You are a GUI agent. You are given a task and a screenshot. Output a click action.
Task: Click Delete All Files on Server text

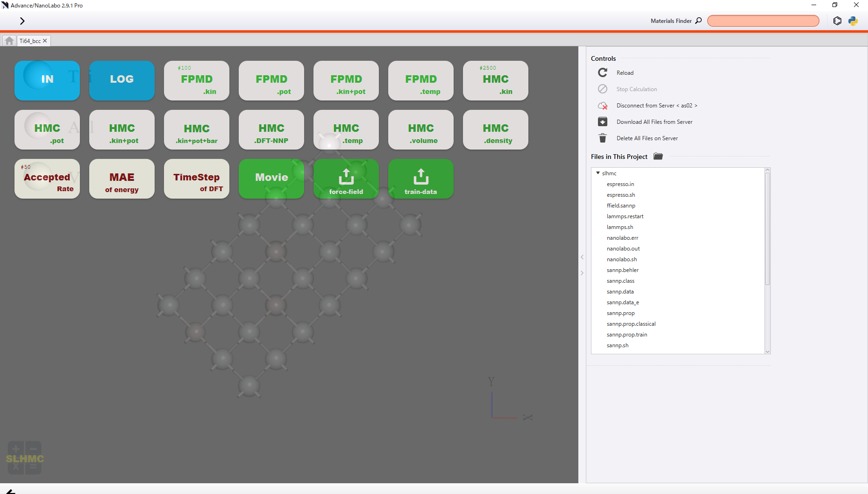(x=647, y=138)
